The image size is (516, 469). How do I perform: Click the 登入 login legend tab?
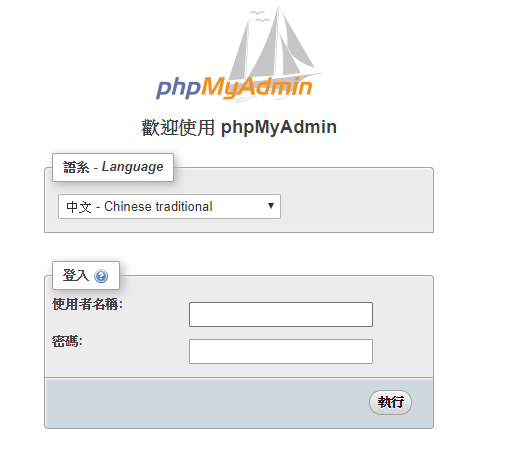pos(86,276)
